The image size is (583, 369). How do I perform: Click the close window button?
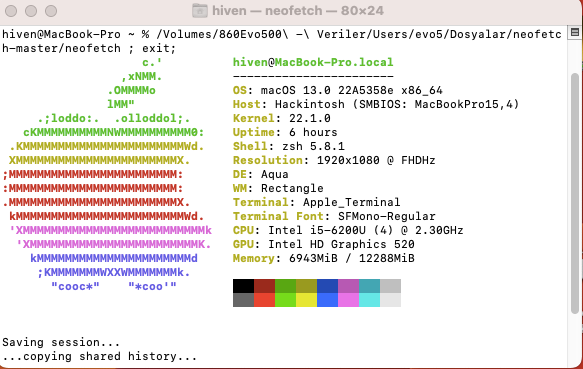click(x=11, y=11)
